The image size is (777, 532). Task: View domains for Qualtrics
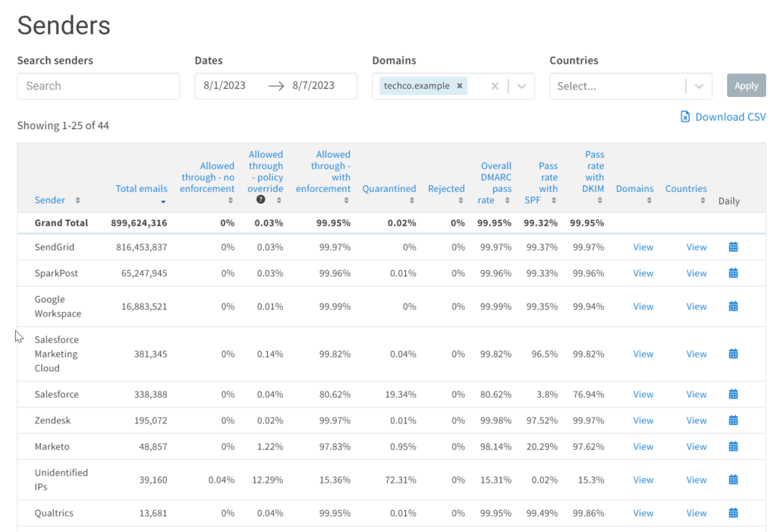pos(643,513)
